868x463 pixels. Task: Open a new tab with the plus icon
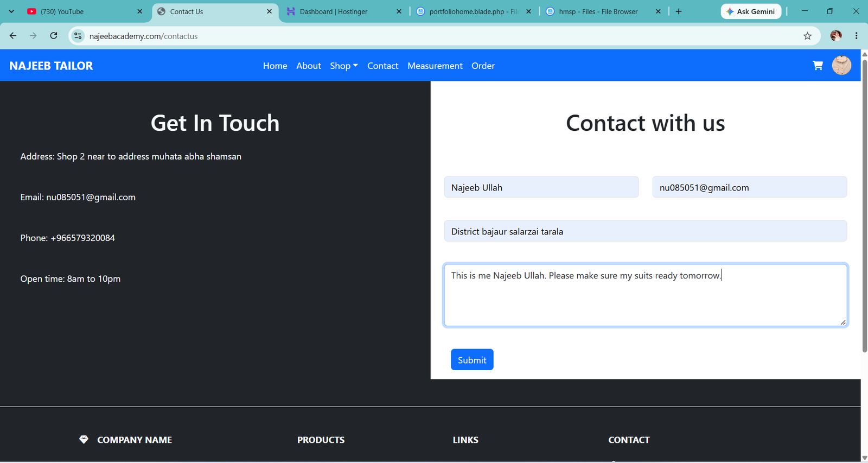(x=679, y=11)
